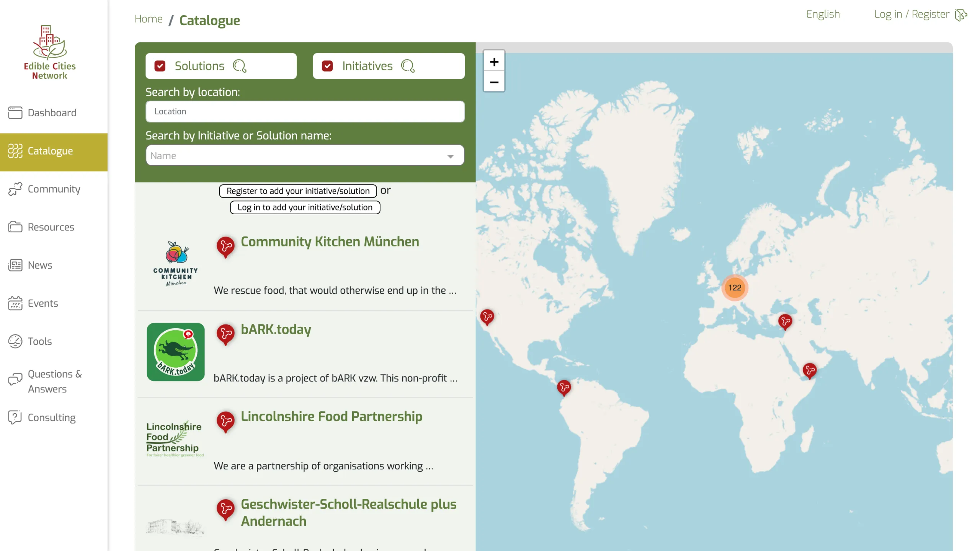This screenshot has height=551, width=980.
Task: Click the red pin beside bARK.today
Action: (225, 335)
